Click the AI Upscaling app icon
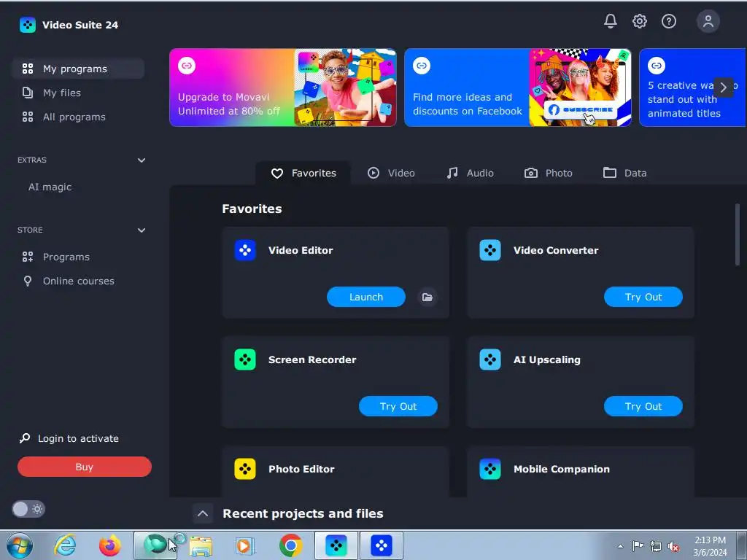 pyautogui.click(x=489, y=359)
